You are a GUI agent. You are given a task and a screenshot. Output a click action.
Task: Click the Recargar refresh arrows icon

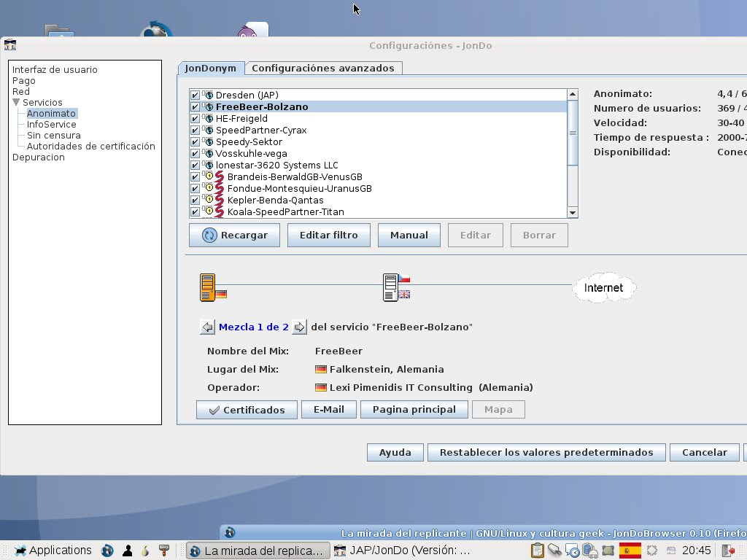[209, 236]
